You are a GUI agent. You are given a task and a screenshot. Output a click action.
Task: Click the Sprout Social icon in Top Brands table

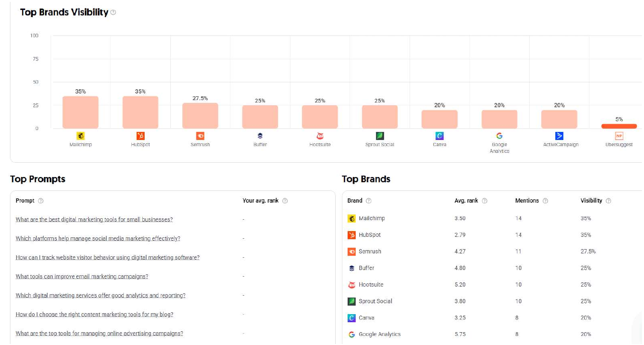coord(352,301)
